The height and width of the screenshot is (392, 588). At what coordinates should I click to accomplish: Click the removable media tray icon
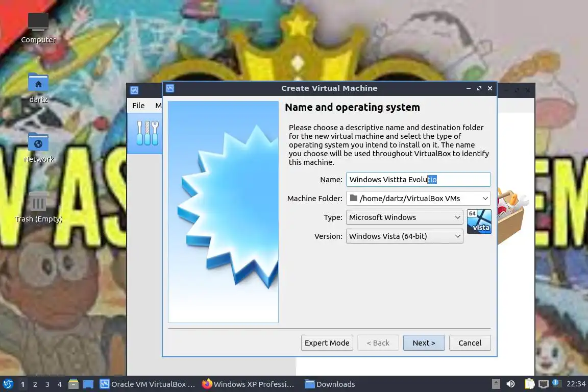pos(496,384)
